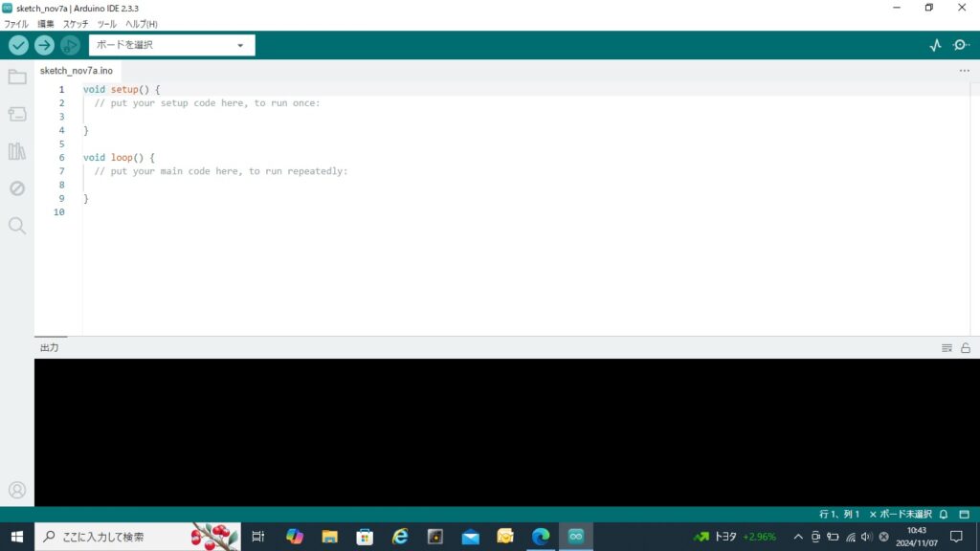Image resolution: width=980 pixels, height=551 pixels.
Task: Select the sketch_nov7a.ino tab
Action: pyautogui.click(x=77, y=71)
